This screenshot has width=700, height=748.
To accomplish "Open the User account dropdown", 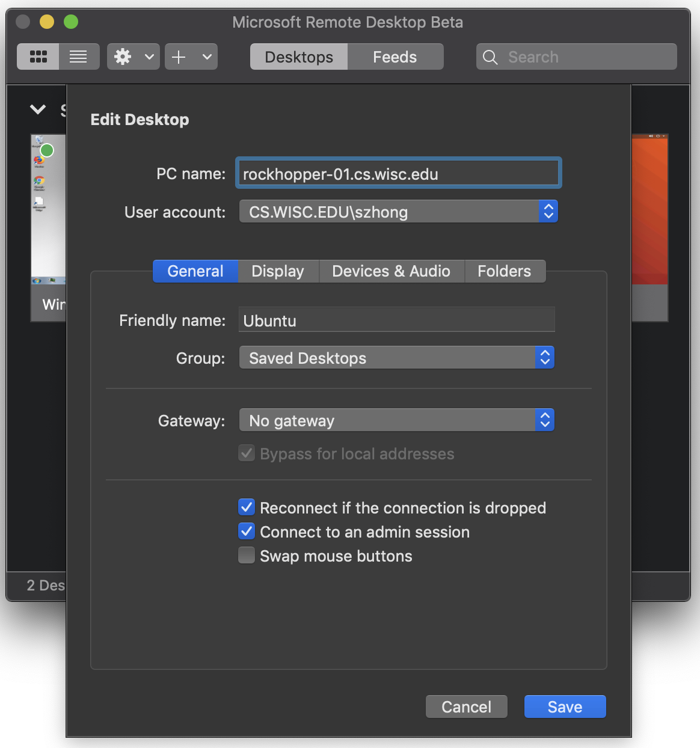I will coord(398,212).
